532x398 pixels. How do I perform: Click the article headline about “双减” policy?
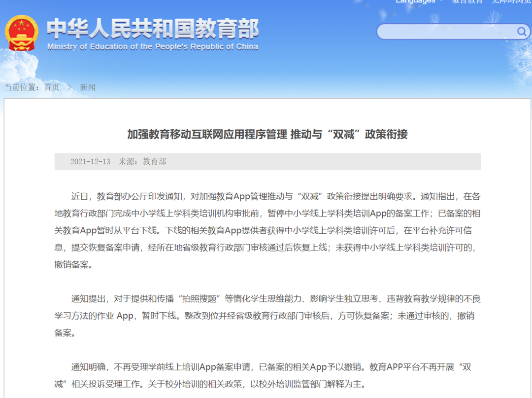pos(267,134)
